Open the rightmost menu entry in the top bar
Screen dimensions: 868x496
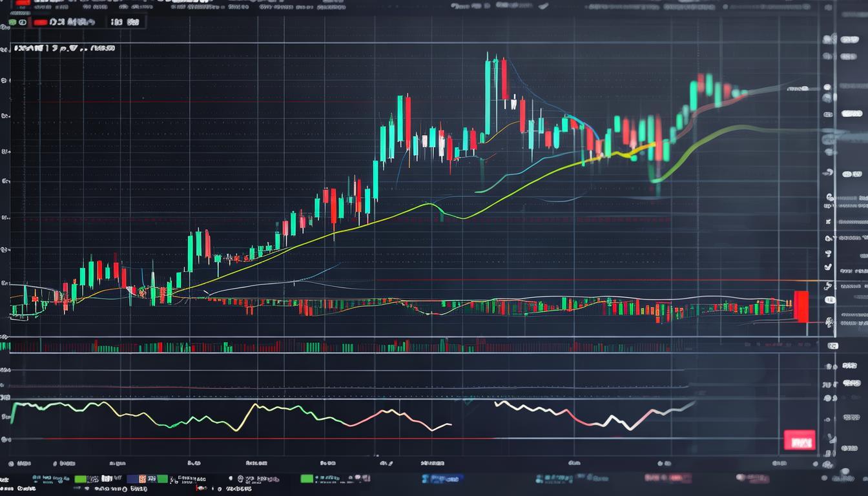point(840,6)
